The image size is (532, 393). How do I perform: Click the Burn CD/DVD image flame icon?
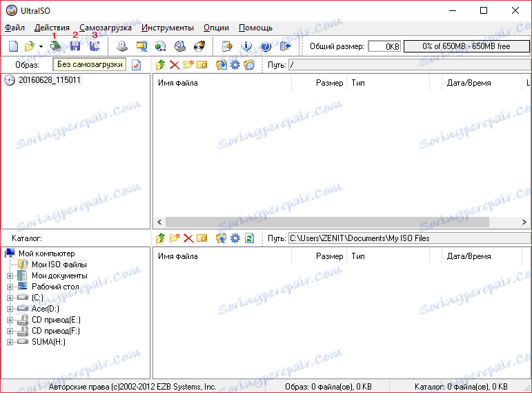coord(199,46)
